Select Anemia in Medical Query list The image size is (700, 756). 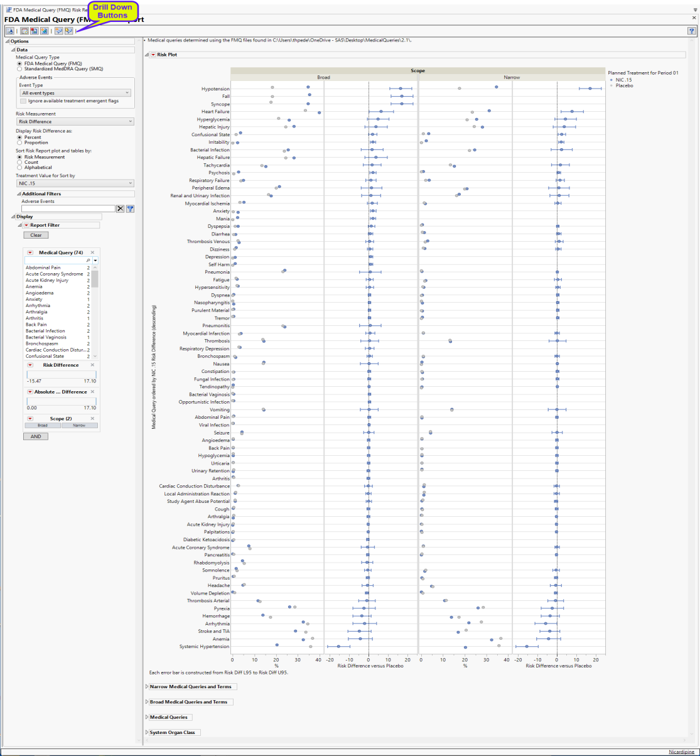34,286
